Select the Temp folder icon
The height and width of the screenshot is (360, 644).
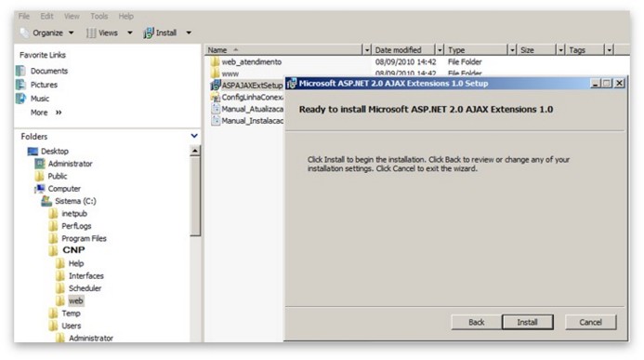pos(53,313)
